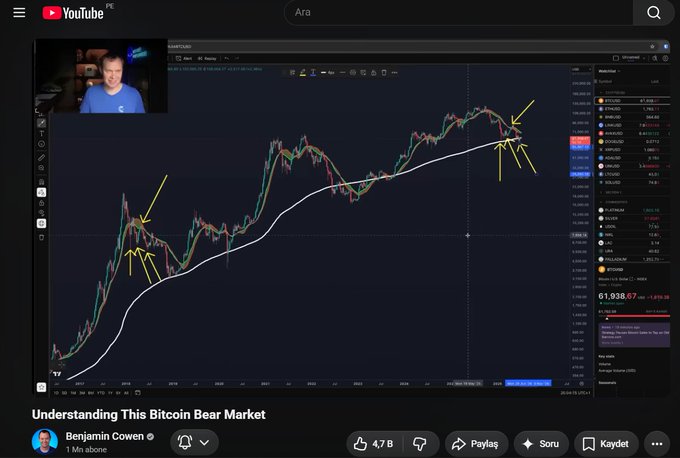
Task: Go to YouTube home via the logo
Action: tap(73, 13)
